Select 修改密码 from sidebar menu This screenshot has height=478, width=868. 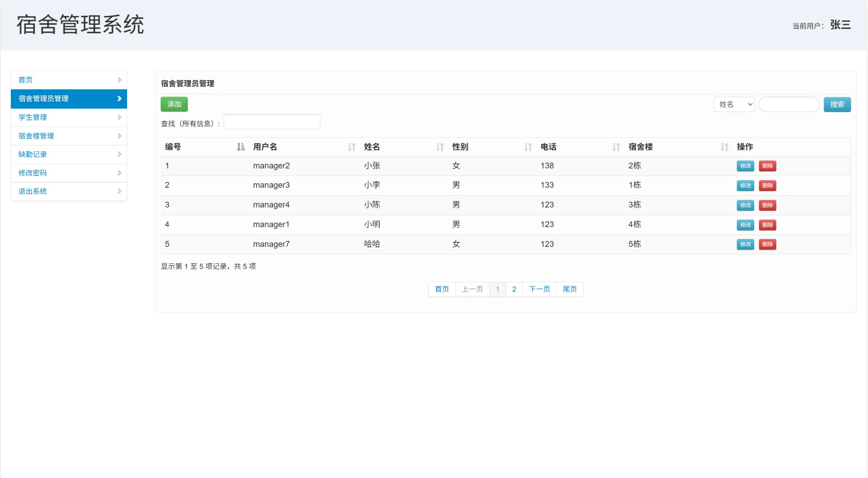33,173
